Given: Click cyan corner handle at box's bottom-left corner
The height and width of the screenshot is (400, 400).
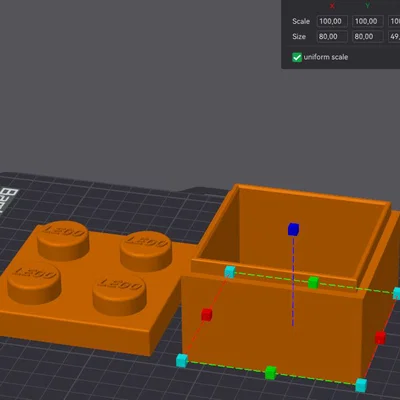Looking at the screenshot, I should click(182, 361).
